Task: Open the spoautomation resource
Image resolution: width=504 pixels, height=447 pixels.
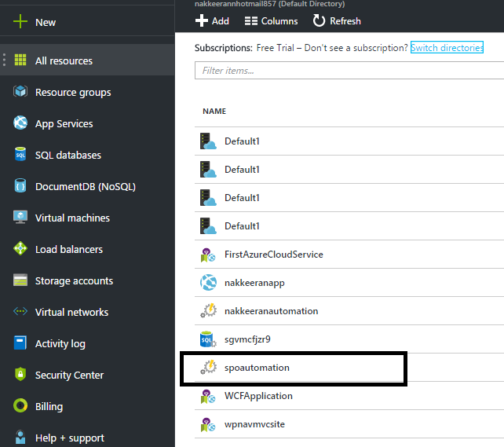Action: click(257, 368)
